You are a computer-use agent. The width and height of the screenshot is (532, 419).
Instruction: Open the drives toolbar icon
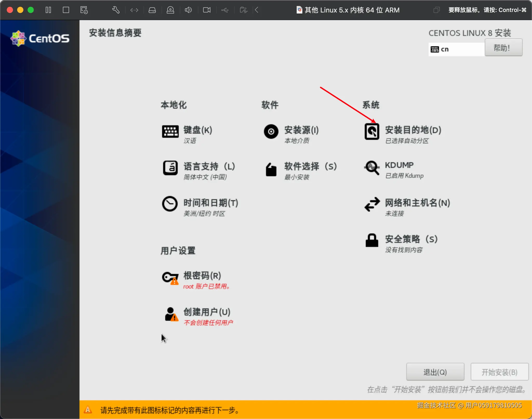152,10
